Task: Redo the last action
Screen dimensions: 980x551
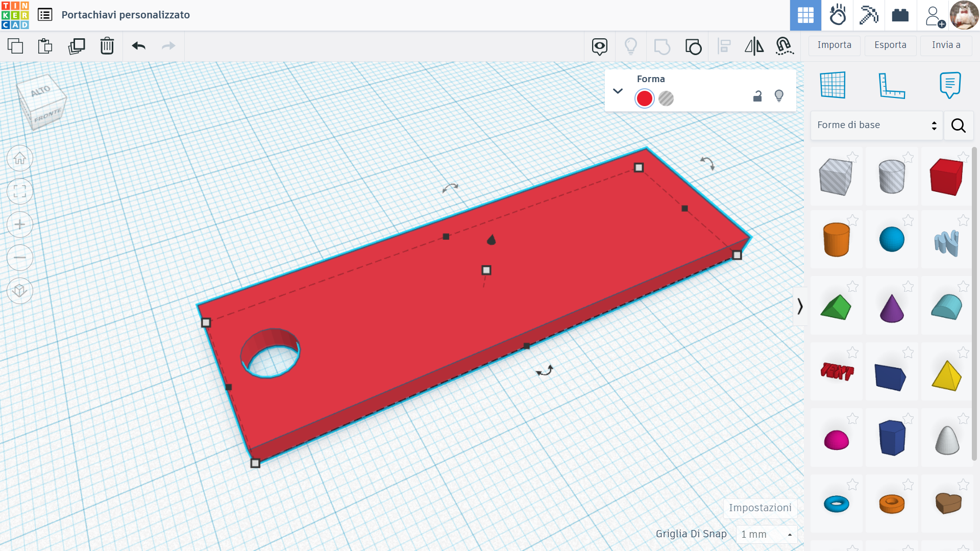Action: (x=168, y=46)
